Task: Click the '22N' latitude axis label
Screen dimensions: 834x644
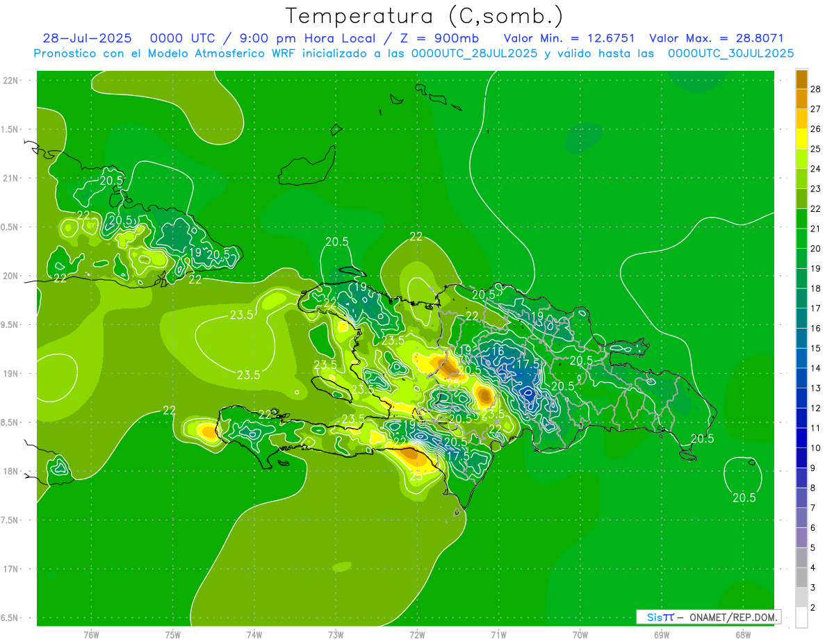Action: coord(10,81)
